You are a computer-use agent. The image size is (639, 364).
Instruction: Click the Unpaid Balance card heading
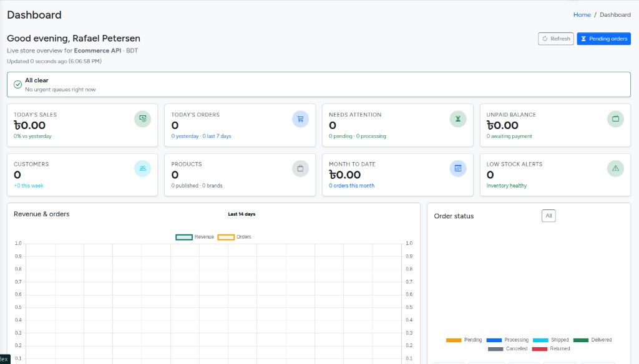point(511,115)
